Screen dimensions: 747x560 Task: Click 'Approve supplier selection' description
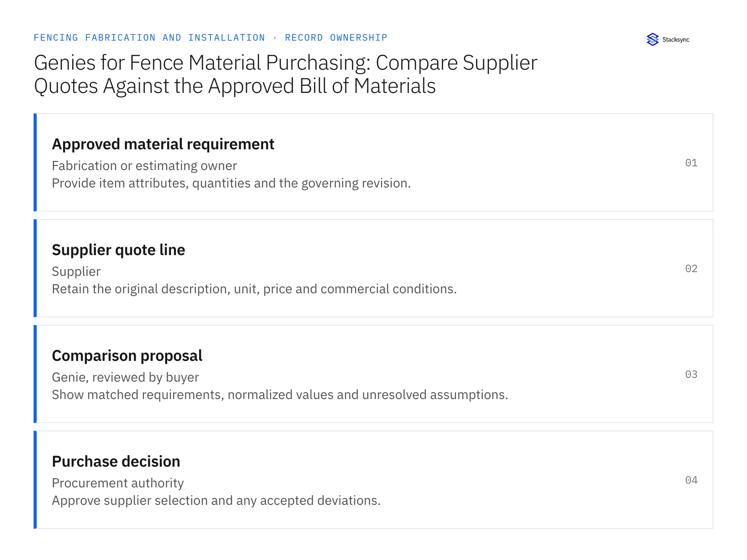pyautogui.click(x=216, y=501)
